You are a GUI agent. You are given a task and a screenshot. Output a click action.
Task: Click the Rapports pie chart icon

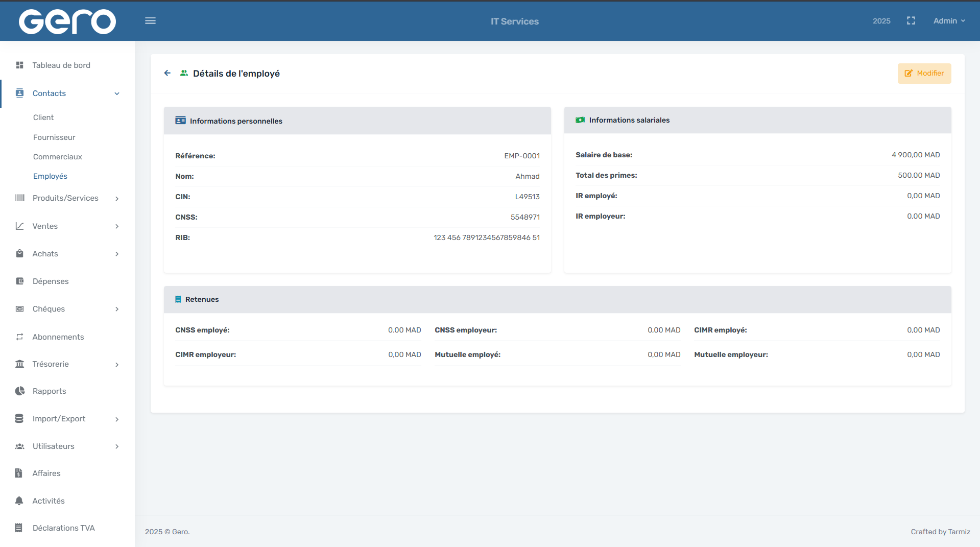[19, 391]
